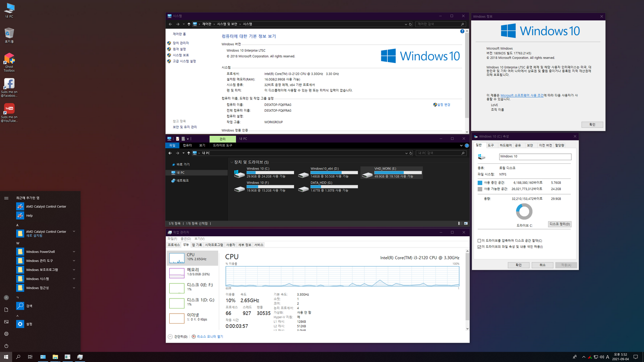Click the Windows Start button

pyautogui.click(x=6, y=357)
